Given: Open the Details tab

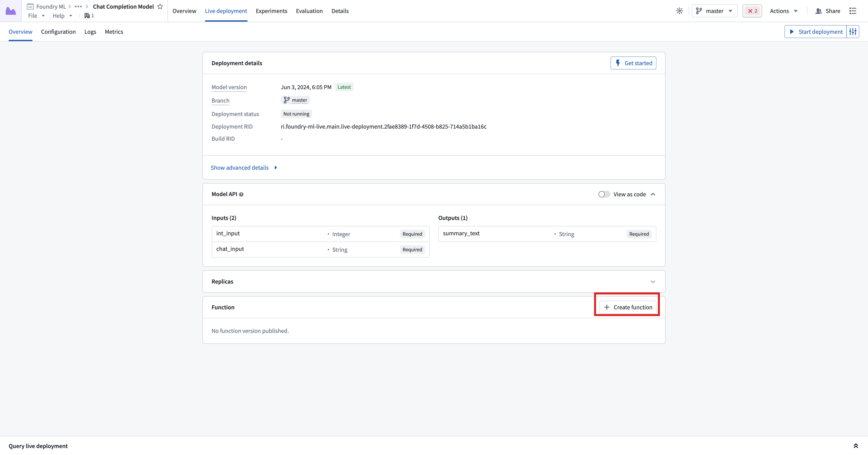Looking at the screenshot, I should 340,11.
